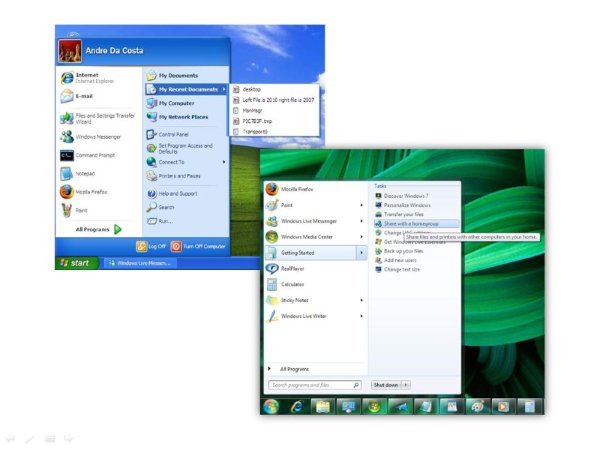
Task: Click Andre Da Costa user picture
Action: (70, 51)
